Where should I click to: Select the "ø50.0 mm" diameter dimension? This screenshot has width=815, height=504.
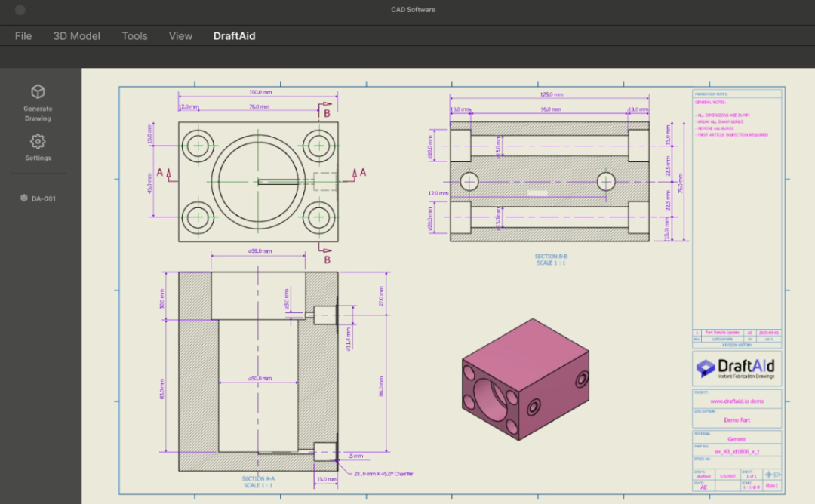point(260,378)
